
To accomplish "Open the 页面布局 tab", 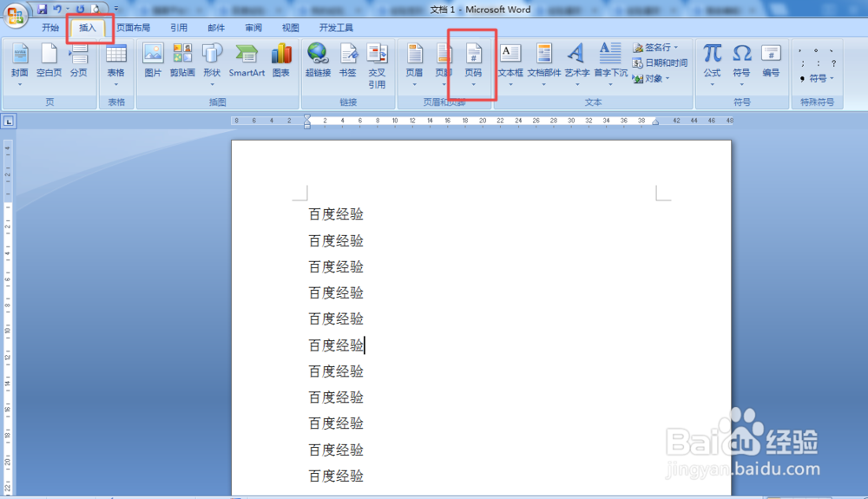I will (x=133, y=28).
